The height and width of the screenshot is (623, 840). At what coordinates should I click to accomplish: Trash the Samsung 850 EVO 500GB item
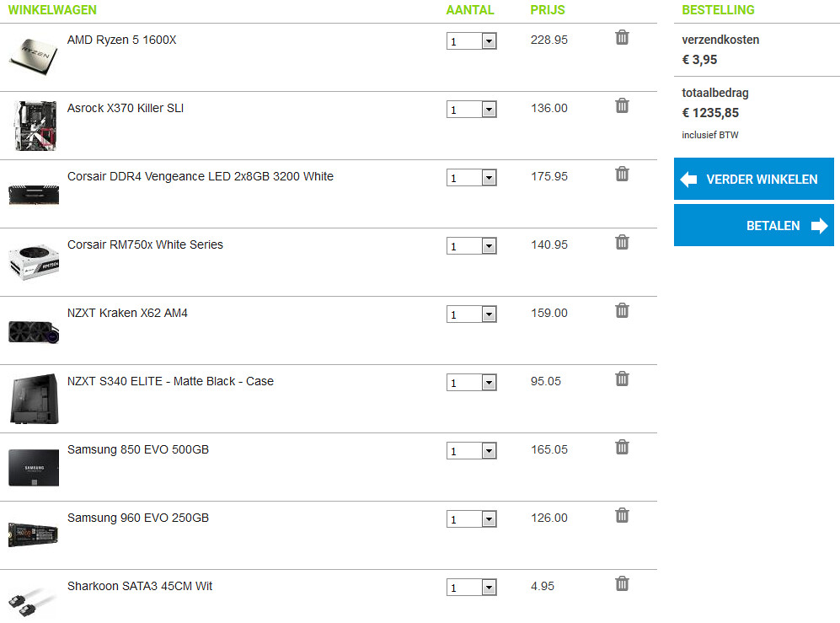point(622,447)
